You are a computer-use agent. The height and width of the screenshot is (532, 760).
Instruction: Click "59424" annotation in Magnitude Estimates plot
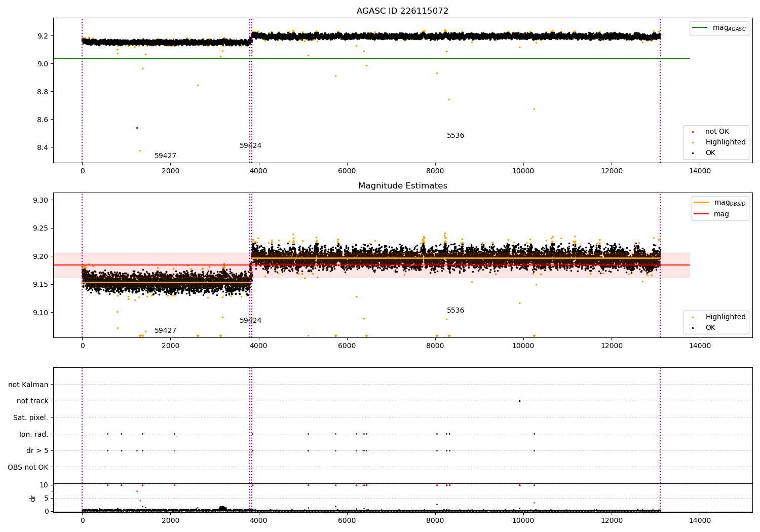pos(250,321)
